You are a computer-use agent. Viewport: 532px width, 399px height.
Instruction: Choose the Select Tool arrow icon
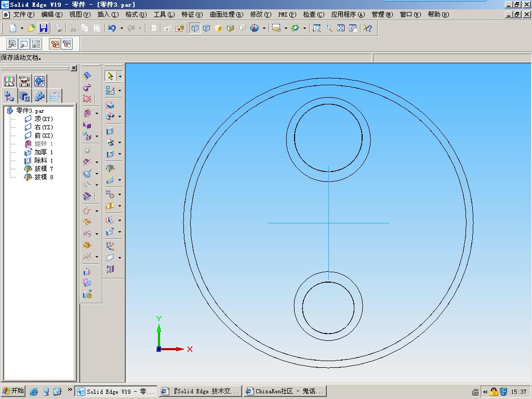click(110, 76)
